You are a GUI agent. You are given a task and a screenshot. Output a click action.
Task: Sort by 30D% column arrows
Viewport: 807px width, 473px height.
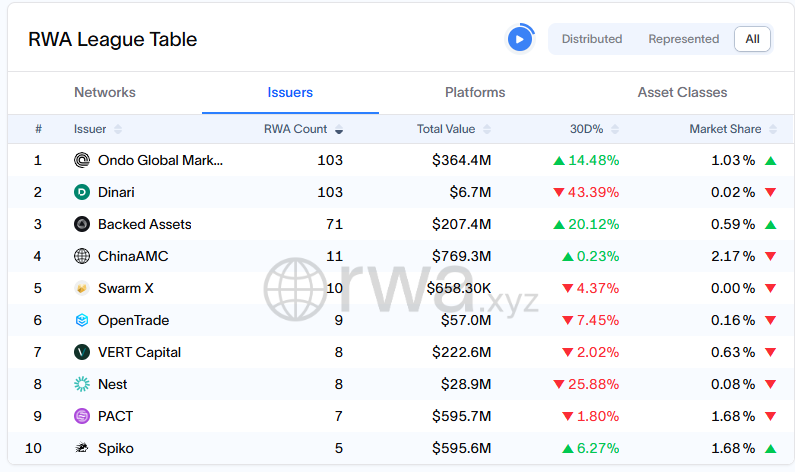pos(615,129)
